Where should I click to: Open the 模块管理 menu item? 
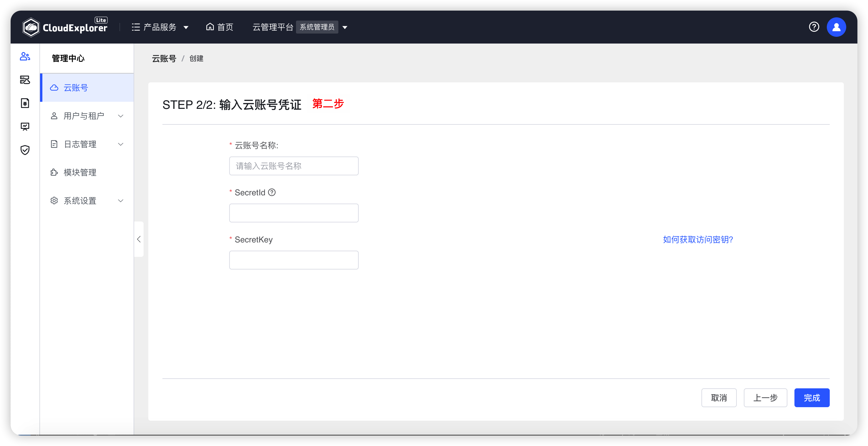pyautogui.click(x=87, y=172)
